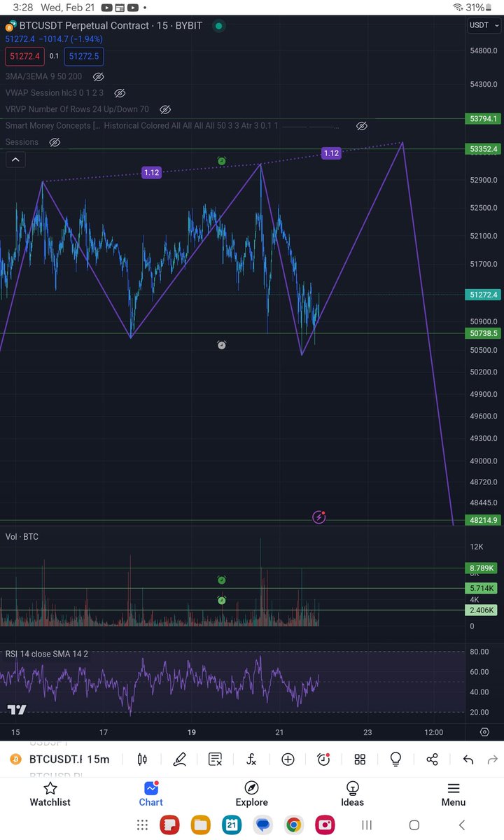Tap the blue buy price 51272.5 button
Screen dimensions: 504x840
coord(84,56)
